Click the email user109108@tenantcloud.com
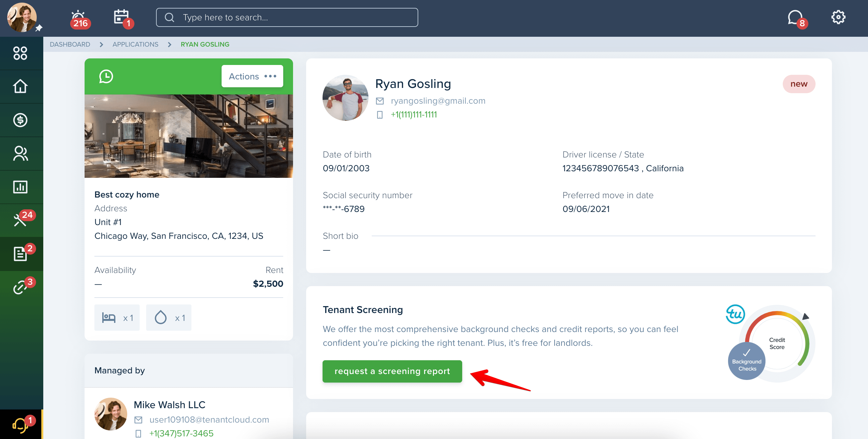Image resolution: width=868 pixels, height=439 pixels. click(x=209, y=420)
